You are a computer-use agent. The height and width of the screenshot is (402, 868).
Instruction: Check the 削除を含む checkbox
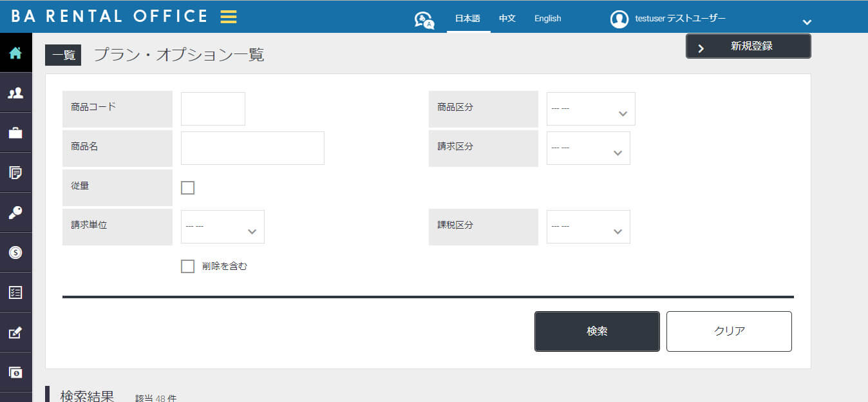pyautogui.click(x=187, y=266)
